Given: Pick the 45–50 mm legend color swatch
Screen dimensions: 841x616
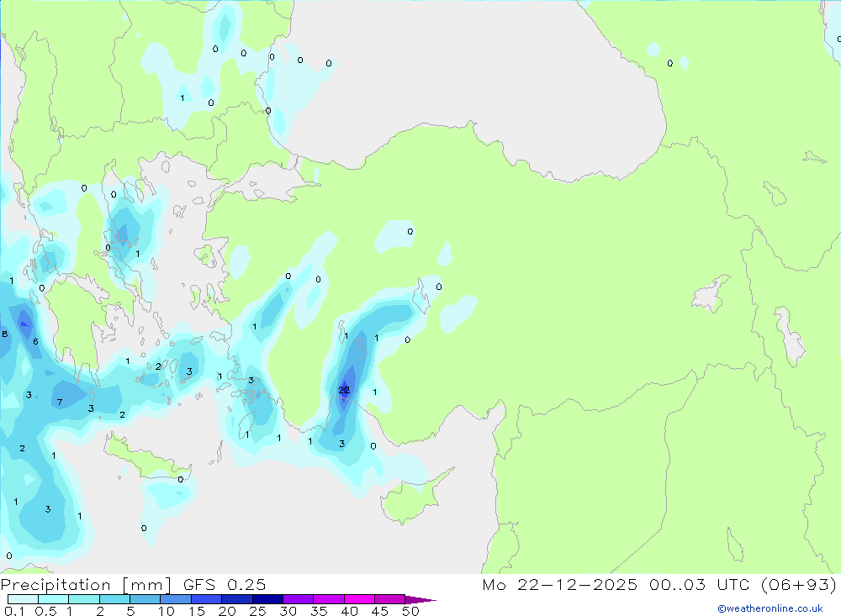Looking at the screenshot, I should tap(390, 599).
